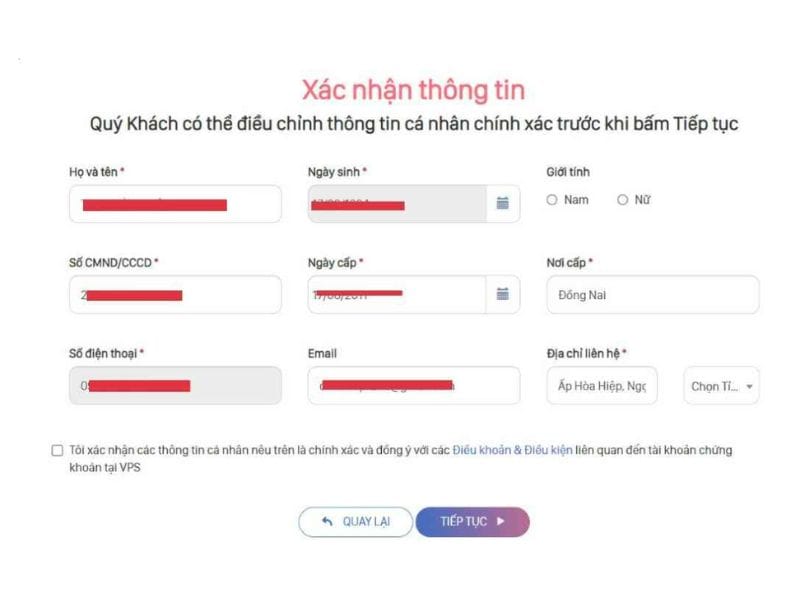The width and height of the screenshot is (800, 600).
Task: Select the Nam gender radio button
Action: pyautogui.click(x=552, y=200)
